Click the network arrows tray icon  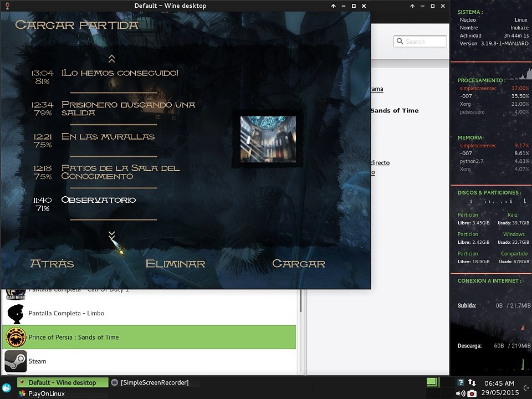[472, 382]
